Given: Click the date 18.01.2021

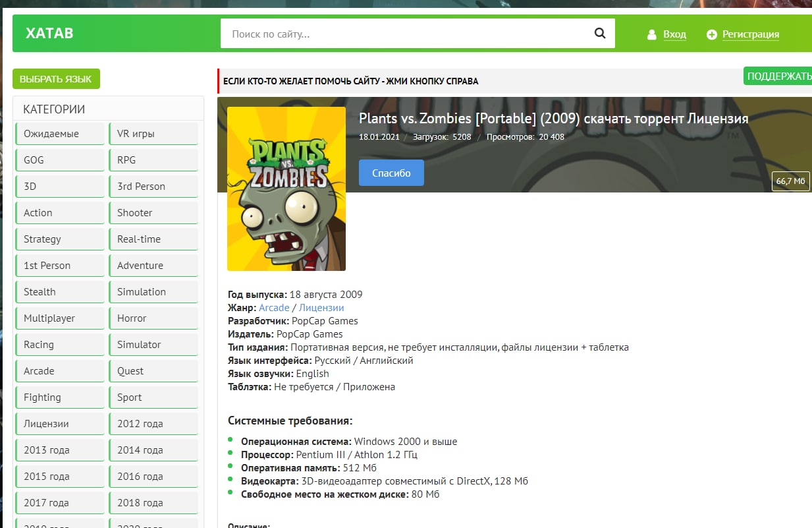Looking at the screenshot, I should (x=379, y=137).
